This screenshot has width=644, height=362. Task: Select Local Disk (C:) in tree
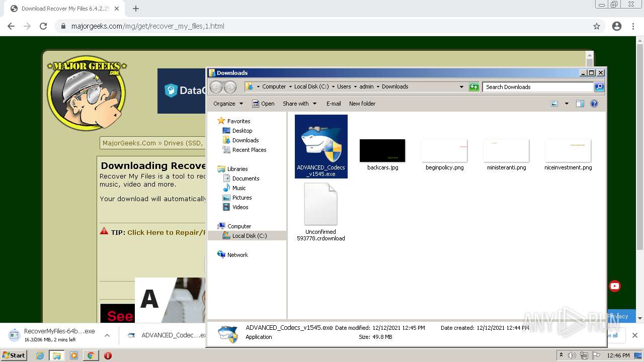coord(248,236)
